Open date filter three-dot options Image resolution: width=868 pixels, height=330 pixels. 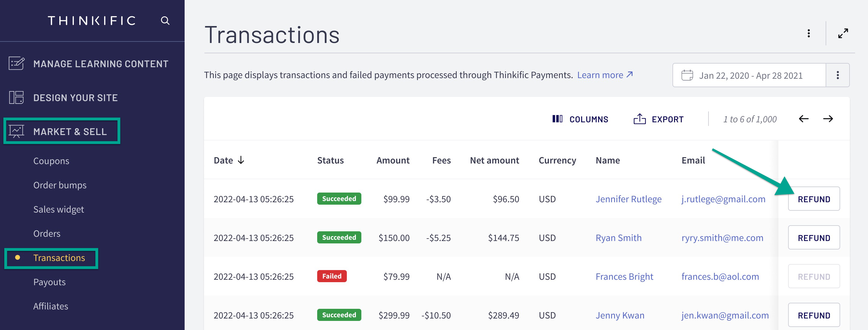[838, 75]
